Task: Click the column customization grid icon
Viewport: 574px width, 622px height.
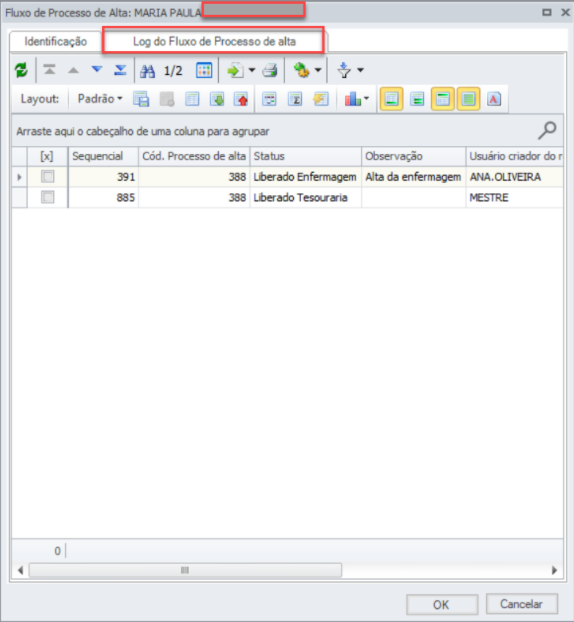Action: pos(192,99)
